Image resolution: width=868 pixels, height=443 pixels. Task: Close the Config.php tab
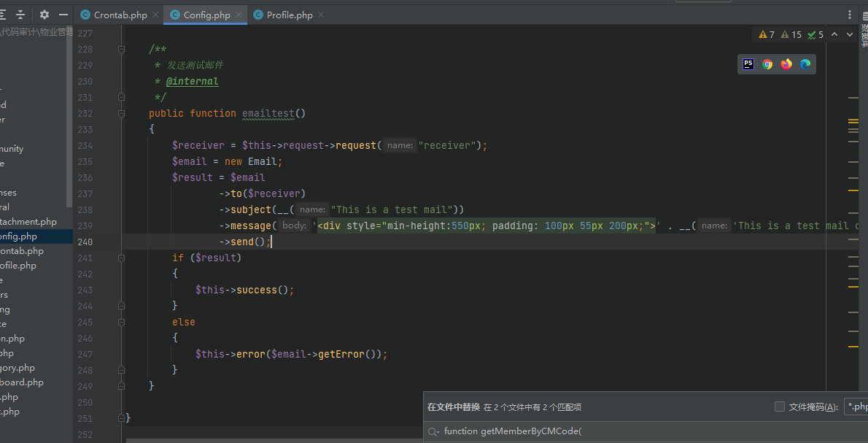[238, 15]
